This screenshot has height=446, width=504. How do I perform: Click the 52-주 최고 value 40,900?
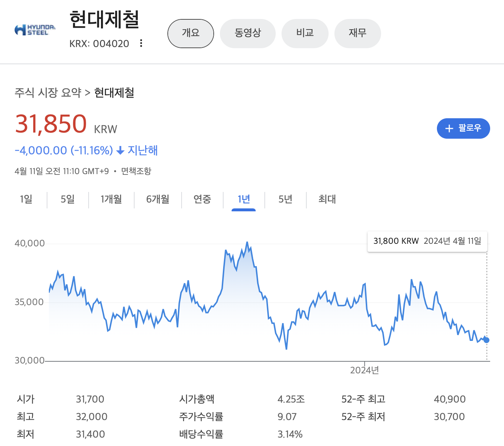tap(450, 399)
